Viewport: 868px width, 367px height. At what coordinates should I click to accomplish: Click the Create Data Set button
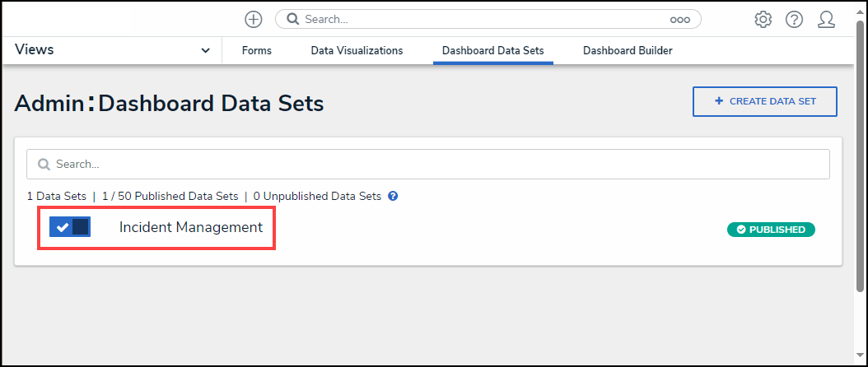764,101
